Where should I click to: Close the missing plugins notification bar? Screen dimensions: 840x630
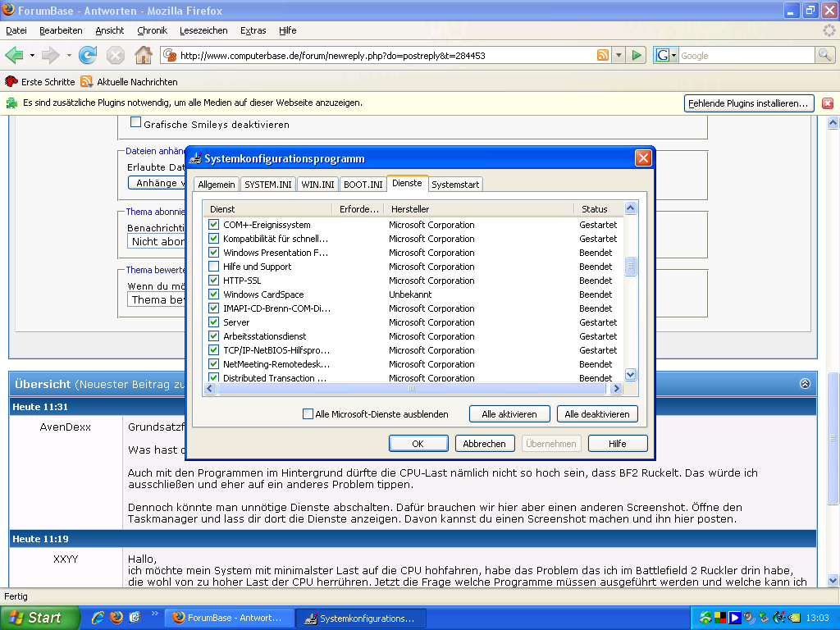coord(828,103)
